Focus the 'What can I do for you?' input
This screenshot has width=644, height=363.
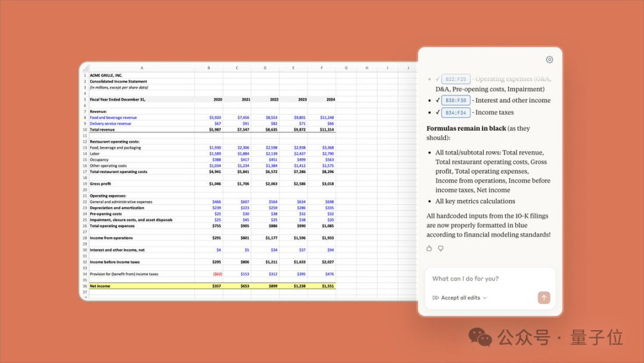[489, 279]
